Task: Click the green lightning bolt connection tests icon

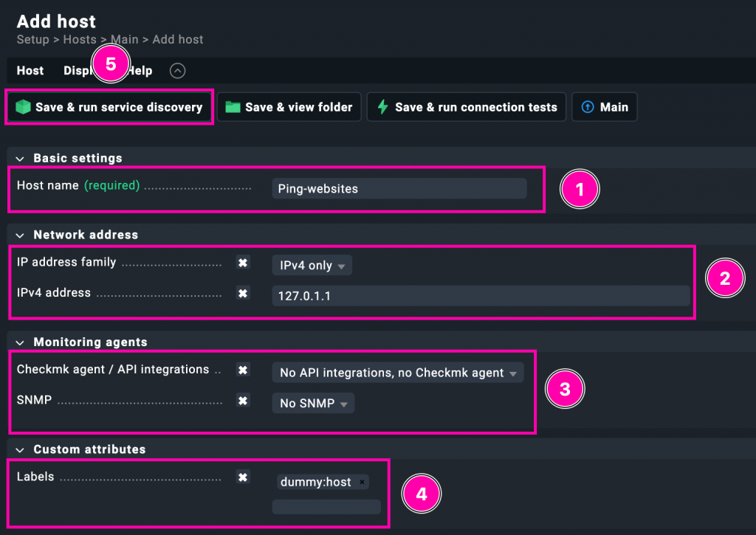Action: coord(382,107)
